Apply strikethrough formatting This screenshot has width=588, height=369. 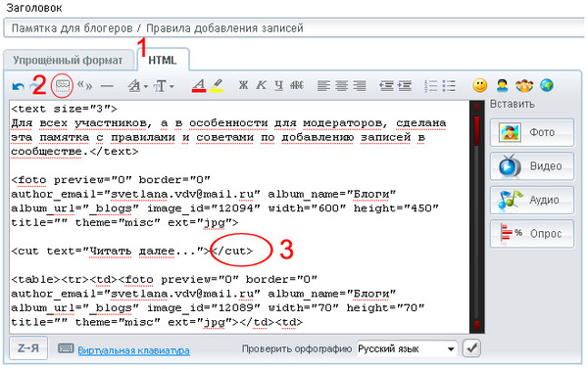[297, 86]
